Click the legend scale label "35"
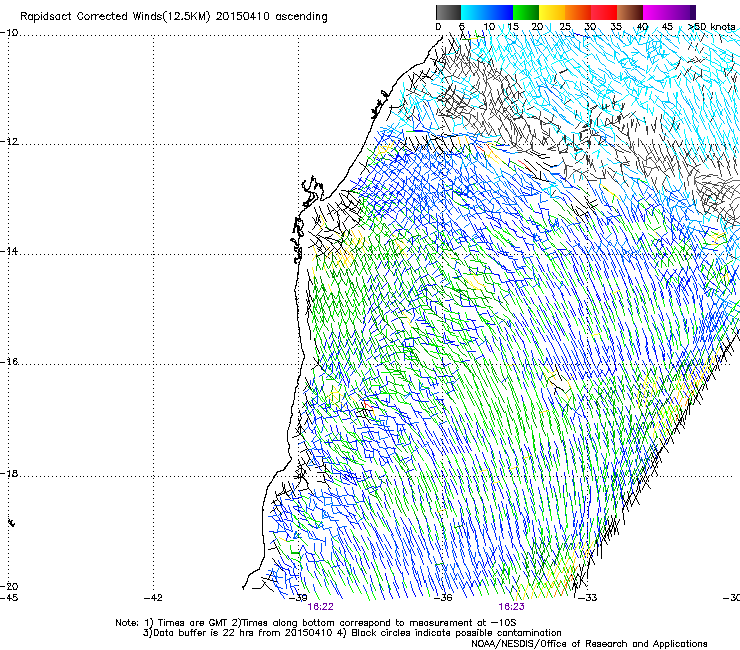 pos(616,27)
